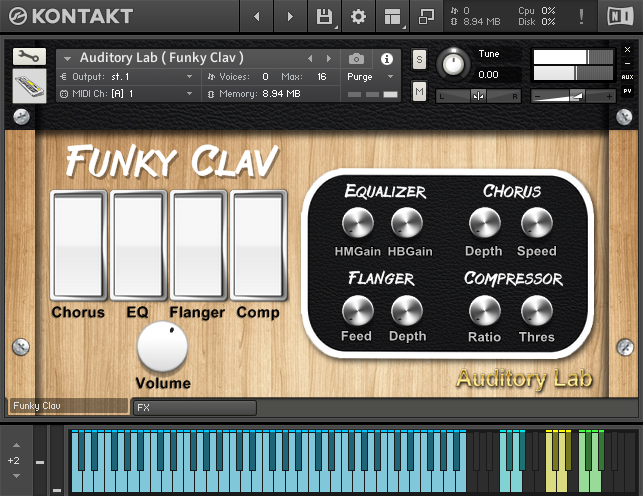Enable the Comp rocker switch
Image resolution: width=643 pixels, height=496 pixels.
tap(258, 245)
